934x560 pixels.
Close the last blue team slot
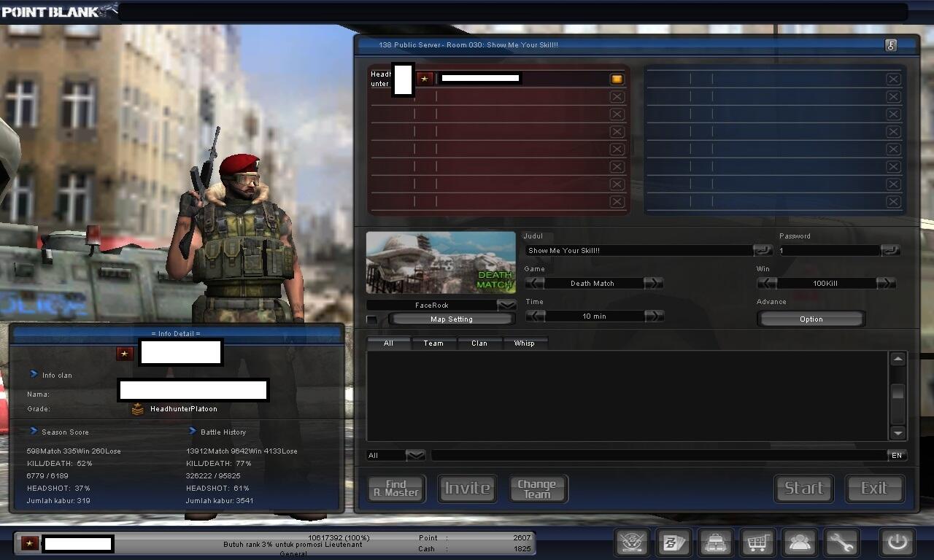(x=893, y=201)
